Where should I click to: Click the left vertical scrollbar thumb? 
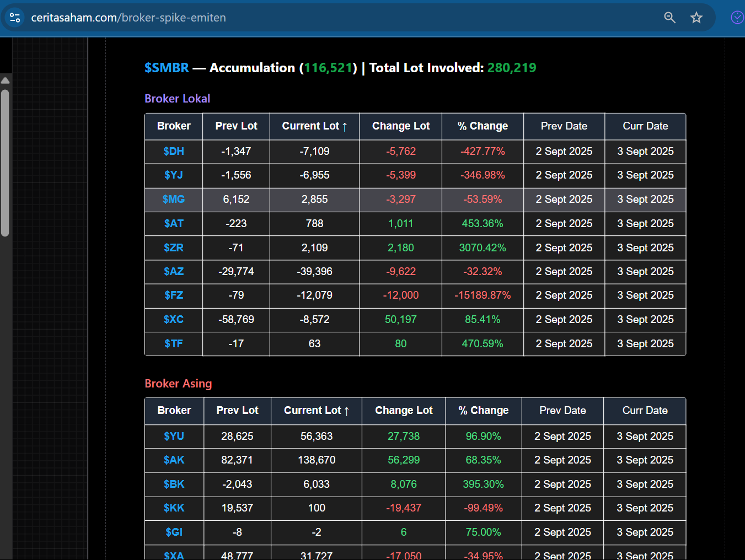[x=5, y=163]
